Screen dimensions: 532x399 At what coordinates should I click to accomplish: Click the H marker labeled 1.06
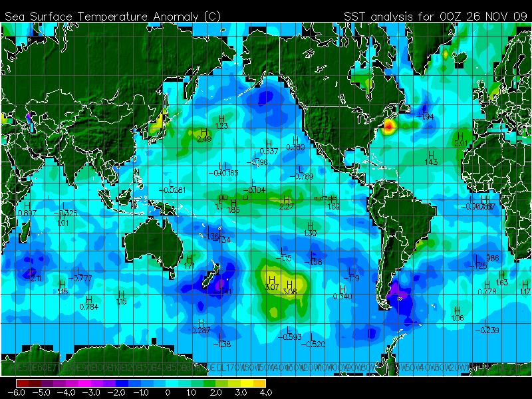click(457, 311)
